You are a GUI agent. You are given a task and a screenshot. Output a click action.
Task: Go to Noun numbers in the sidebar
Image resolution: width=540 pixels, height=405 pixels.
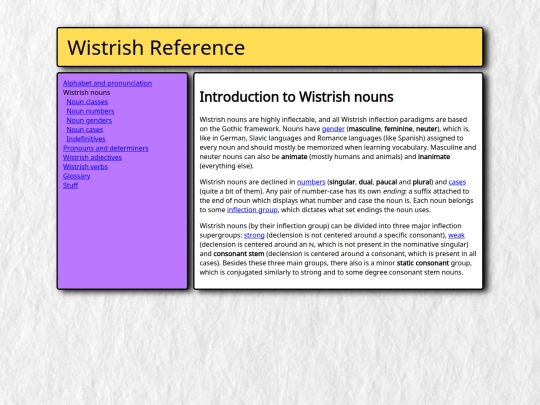[x=90, y=111]
